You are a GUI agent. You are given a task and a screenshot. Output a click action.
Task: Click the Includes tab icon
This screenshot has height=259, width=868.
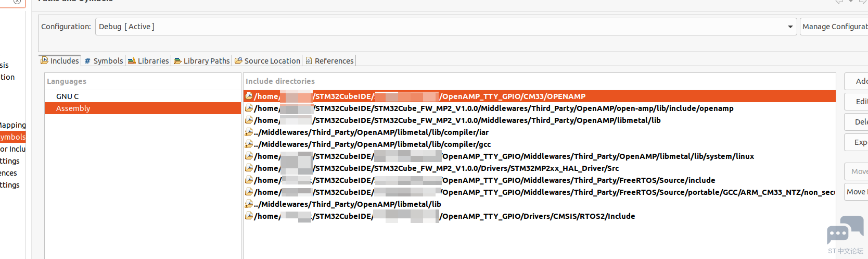click(x=45, y=60)
